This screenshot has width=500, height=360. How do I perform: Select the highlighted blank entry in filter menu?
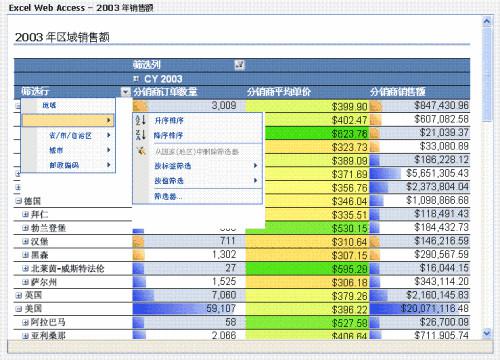[68, 120]
